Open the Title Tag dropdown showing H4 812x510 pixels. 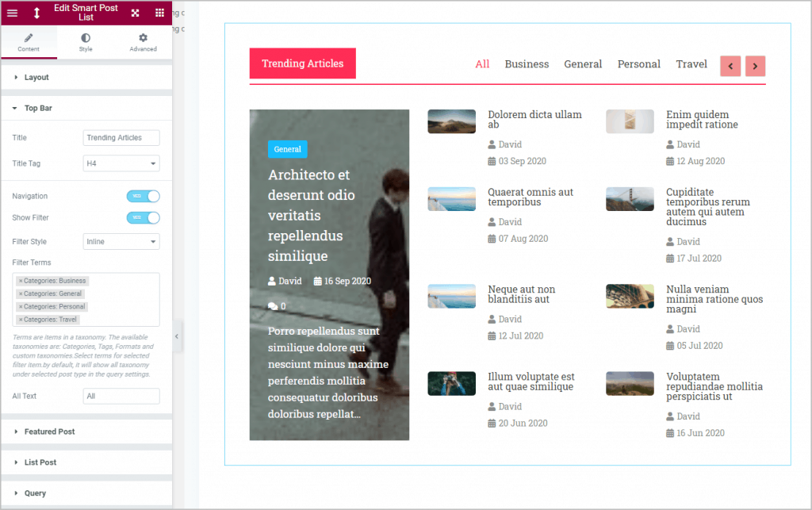pyautogui.click(x=121, y=162)
